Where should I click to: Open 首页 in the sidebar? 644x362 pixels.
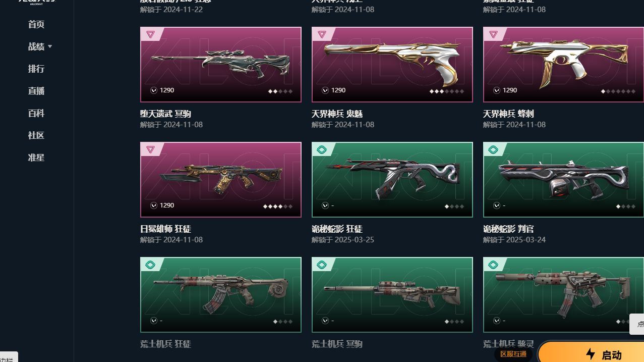pos(36,24)
